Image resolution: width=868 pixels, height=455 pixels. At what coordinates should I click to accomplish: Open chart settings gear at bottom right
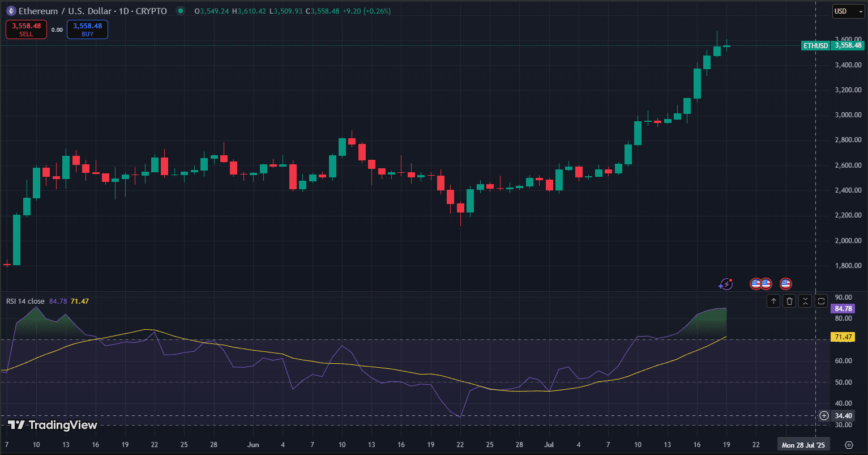tap(848, 445)
